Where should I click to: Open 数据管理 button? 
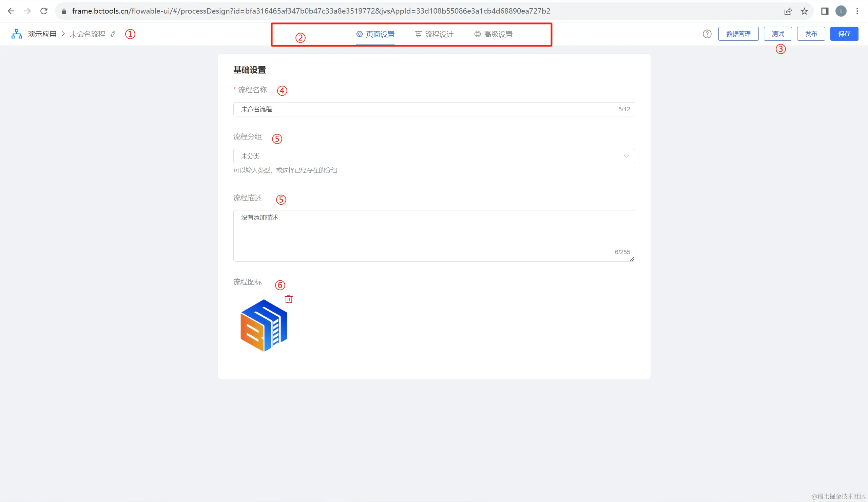[x=738, y=34]
